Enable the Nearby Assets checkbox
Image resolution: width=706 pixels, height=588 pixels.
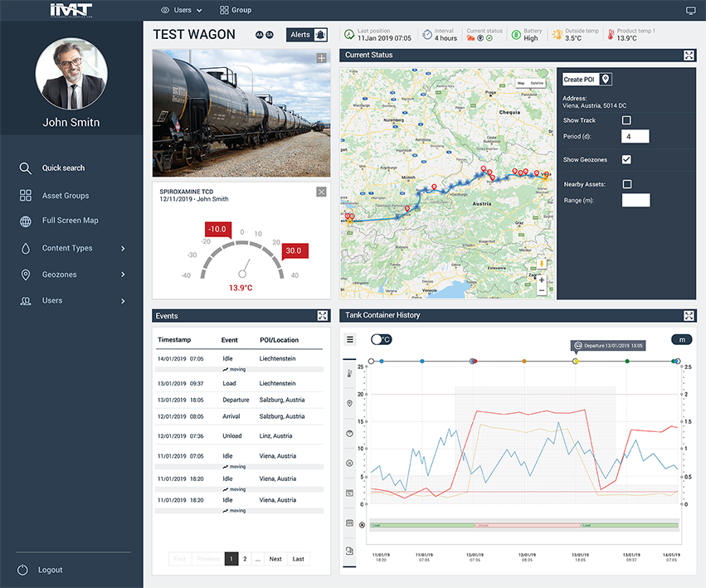(626, 184)
